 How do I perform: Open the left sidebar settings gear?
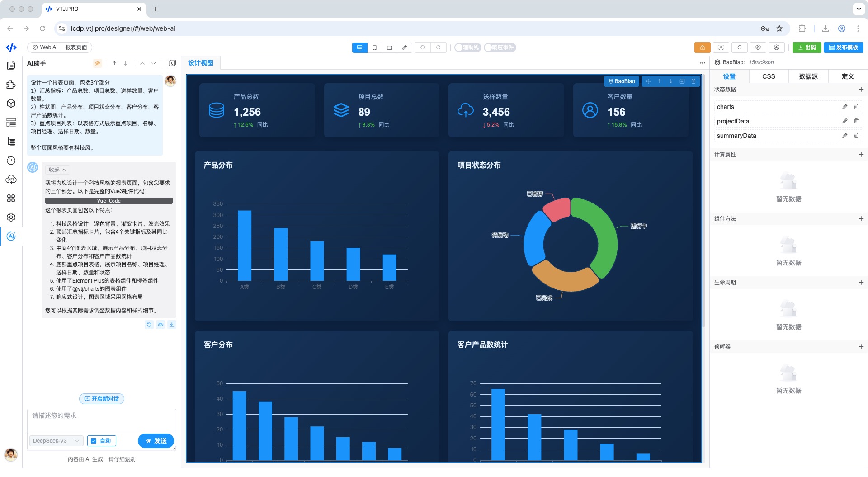point(11,217)
